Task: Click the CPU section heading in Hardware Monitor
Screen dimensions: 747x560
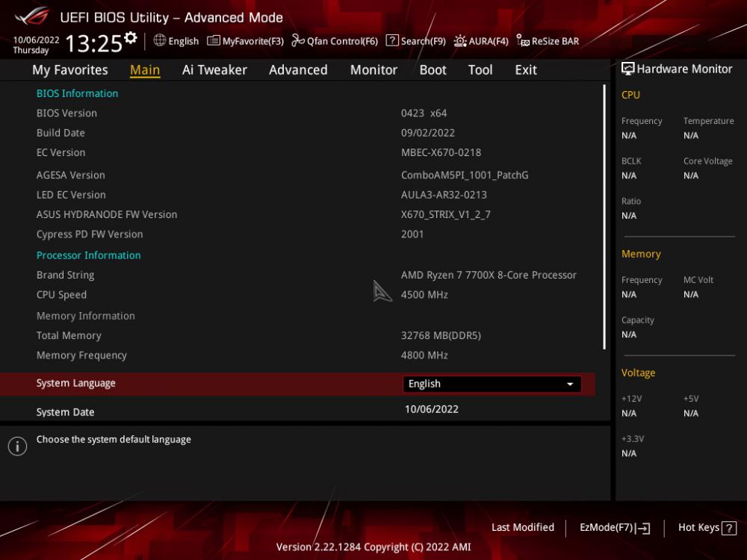Action: pyautogui.click(x=630, y=95)
